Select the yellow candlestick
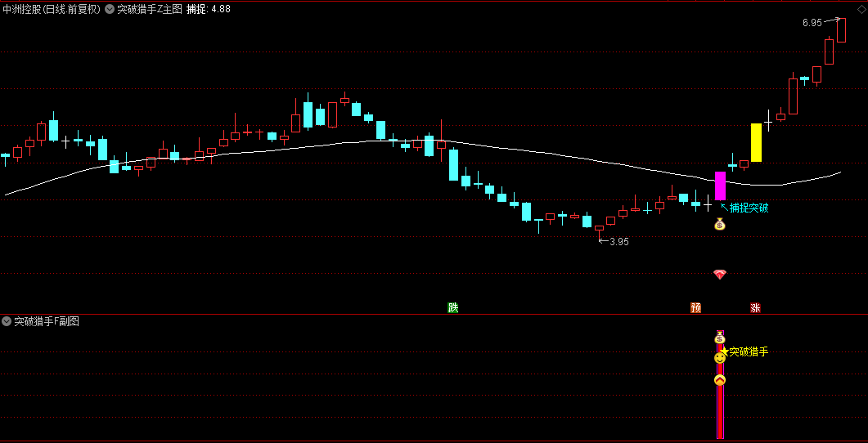This screenshot has width=868, height=443. click(x=756, y=143)
